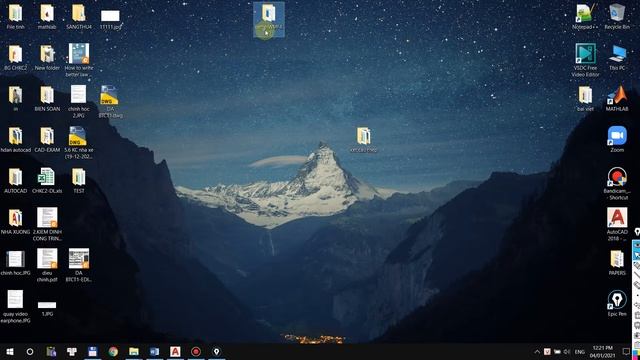Viewport: 640px width, 360px height.
Task: Open the Action Center notifications
Action: (626, 352)
